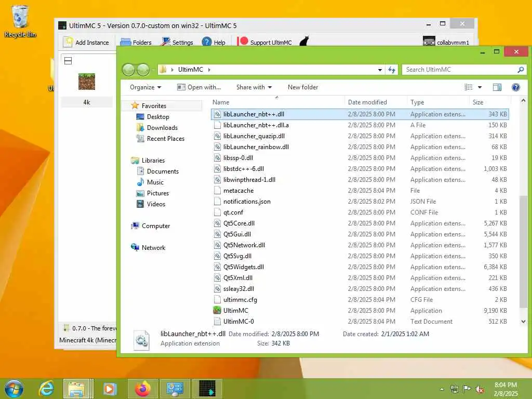Go forward in Explorer navigation
The image size is (532, 399).
[143, 70]
